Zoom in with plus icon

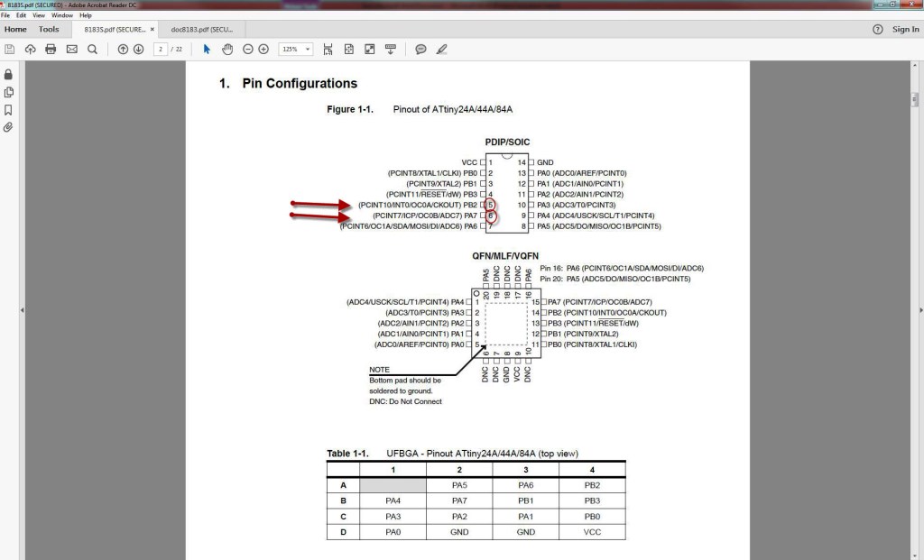(263, 50)
